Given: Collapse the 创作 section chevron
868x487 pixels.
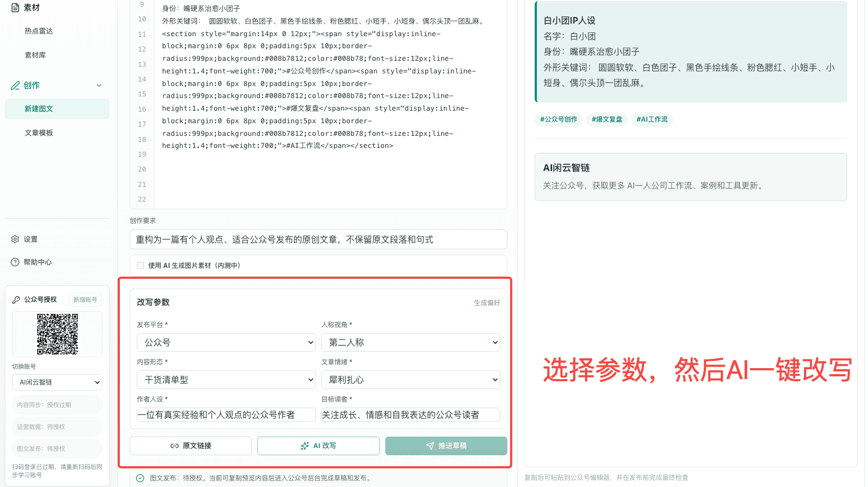Looking at the screenshot, I should click(99, 85).
